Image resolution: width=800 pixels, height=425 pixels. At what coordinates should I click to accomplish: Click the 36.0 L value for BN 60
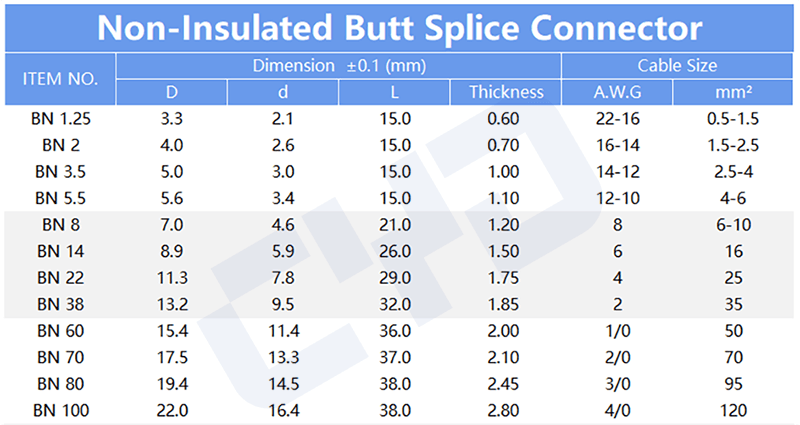394,330
